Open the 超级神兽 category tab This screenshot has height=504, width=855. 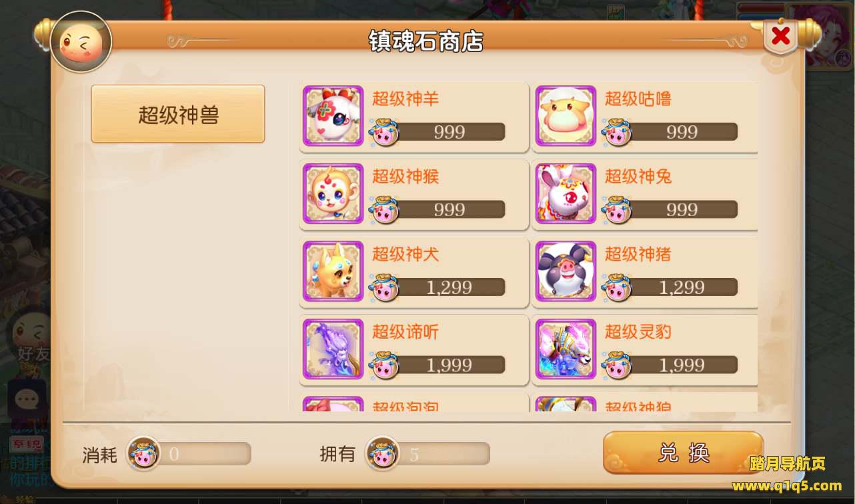[x=178, y=114]
